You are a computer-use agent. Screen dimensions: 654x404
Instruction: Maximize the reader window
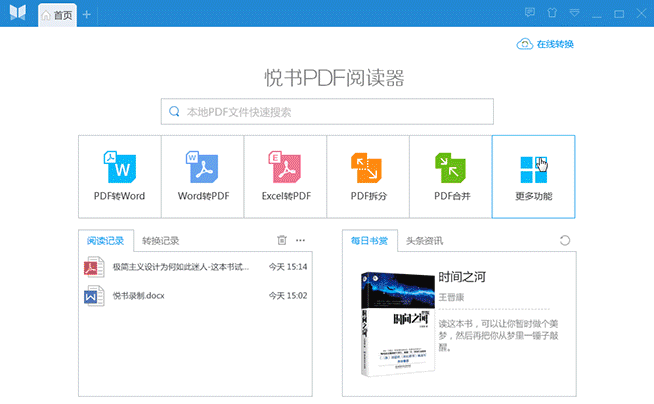pyautogui.click(x=619, y=14)
